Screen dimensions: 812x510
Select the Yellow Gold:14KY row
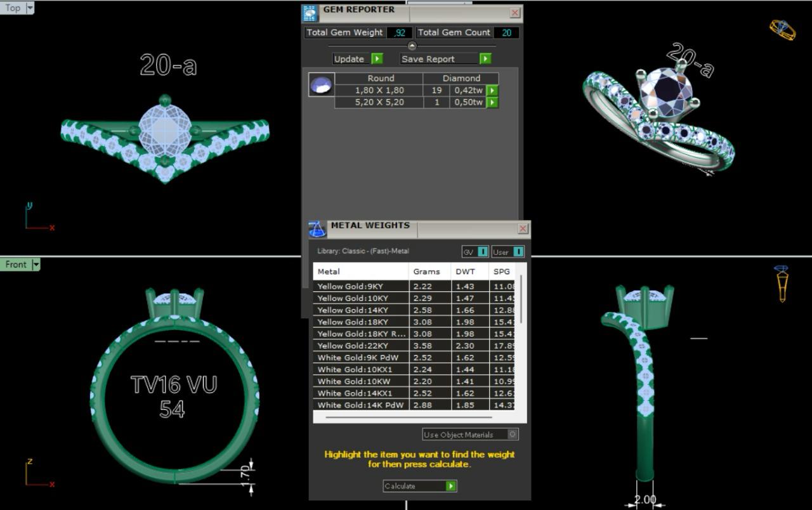pos(414,310)
